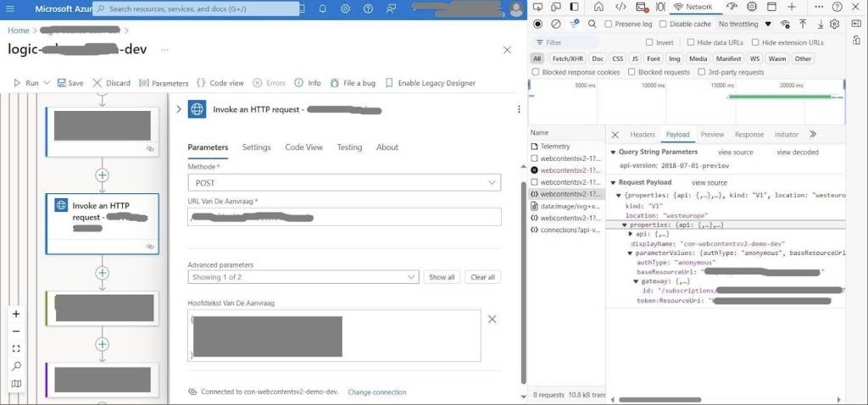Zoom in on the designer canvas
This screenshot has height=405, width=868.
16,314
